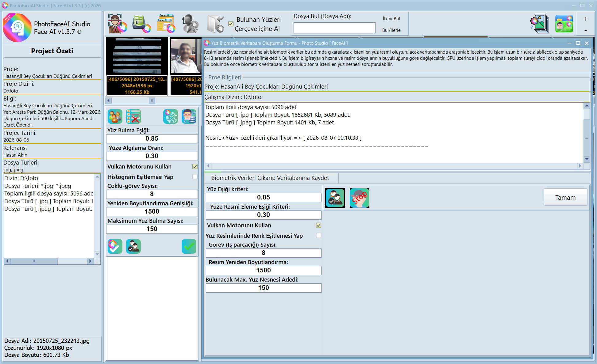Click the verified faces icon in left settings panel
Viewport: 597px width, 364px height.
(133, 246)
